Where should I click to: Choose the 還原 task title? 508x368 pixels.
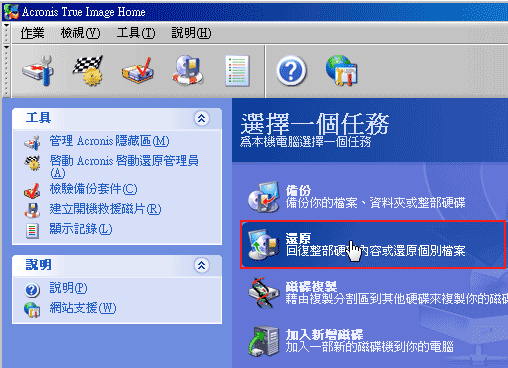(x=298, y=238)
